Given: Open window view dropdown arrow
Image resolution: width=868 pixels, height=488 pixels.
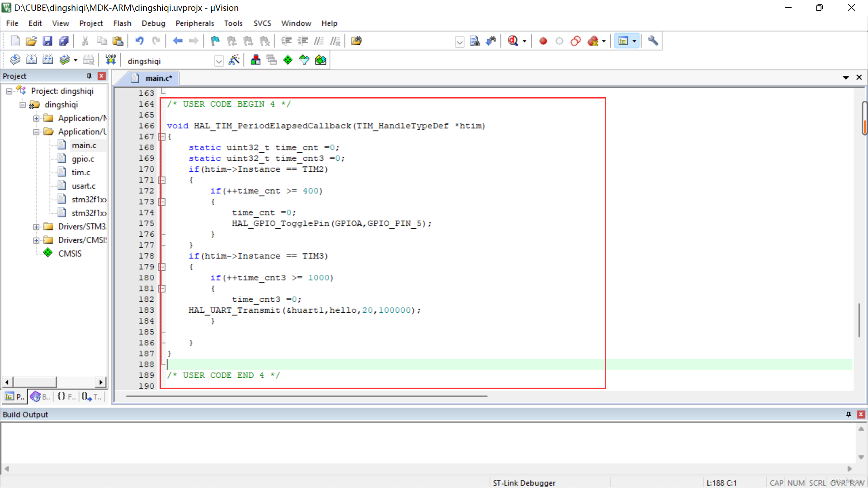Looking at the screenshot, I should [x=634, y=41].
